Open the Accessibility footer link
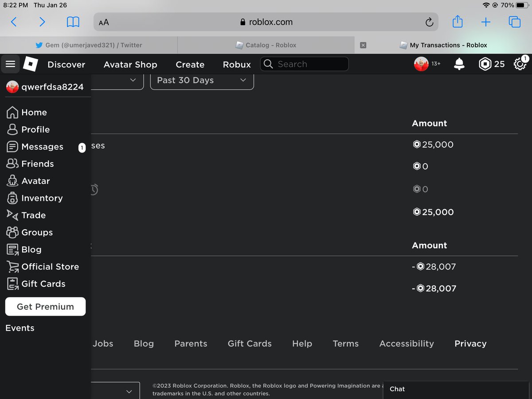The image size is (532, 399). click(x=407, y=344)
